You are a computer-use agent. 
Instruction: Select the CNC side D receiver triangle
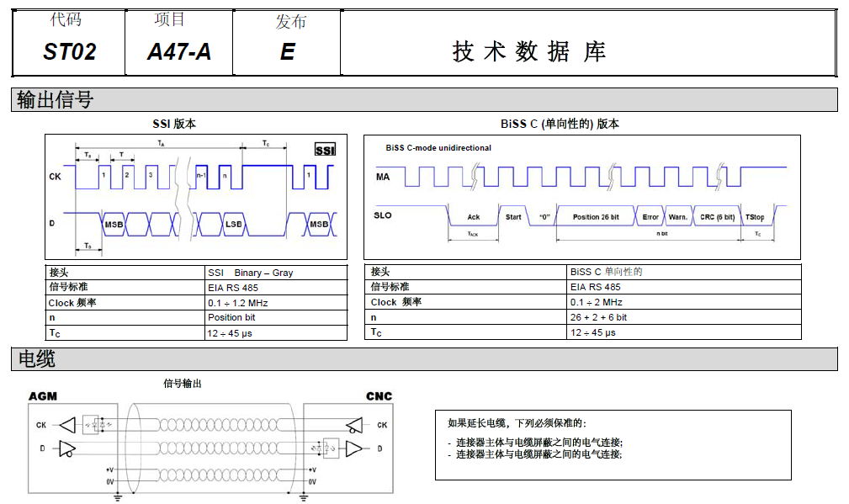354,448
